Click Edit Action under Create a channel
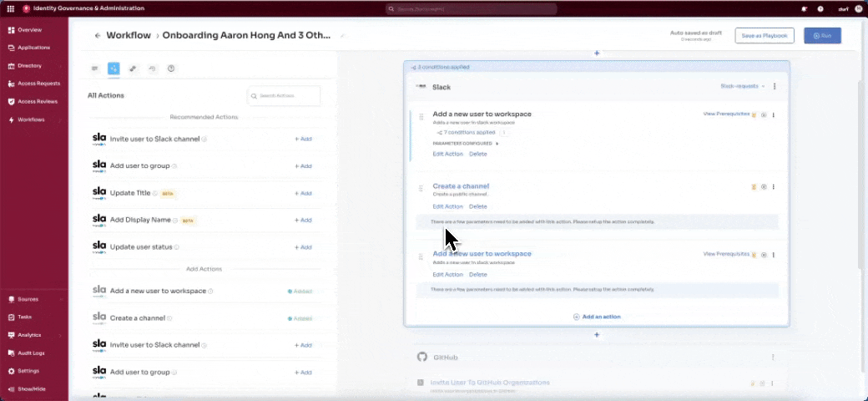The image size is (868, 401). [x=448, y=206]
